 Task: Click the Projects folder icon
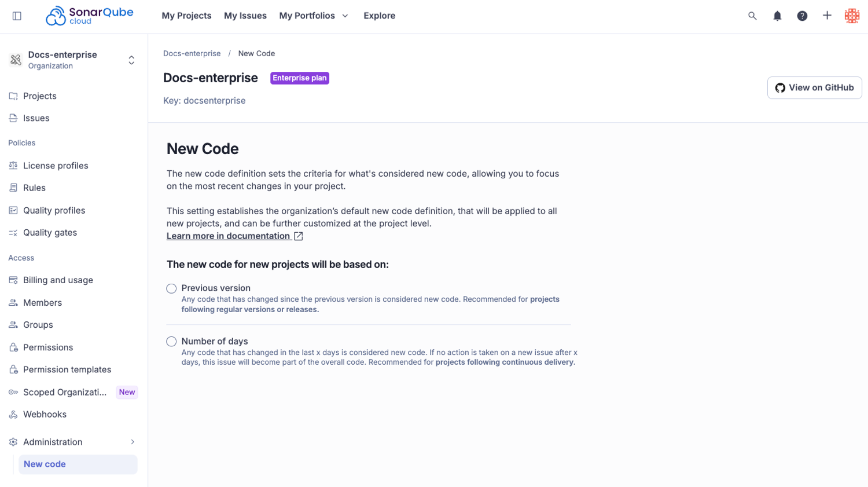tap(13, 96)
